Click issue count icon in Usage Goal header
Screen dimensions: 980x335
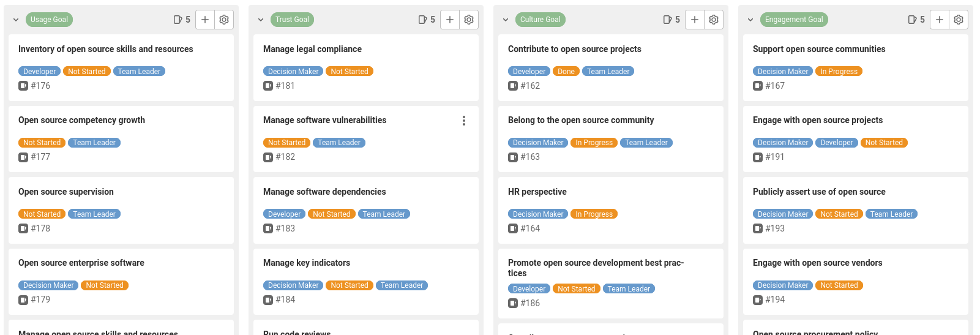tap(178, 20)
